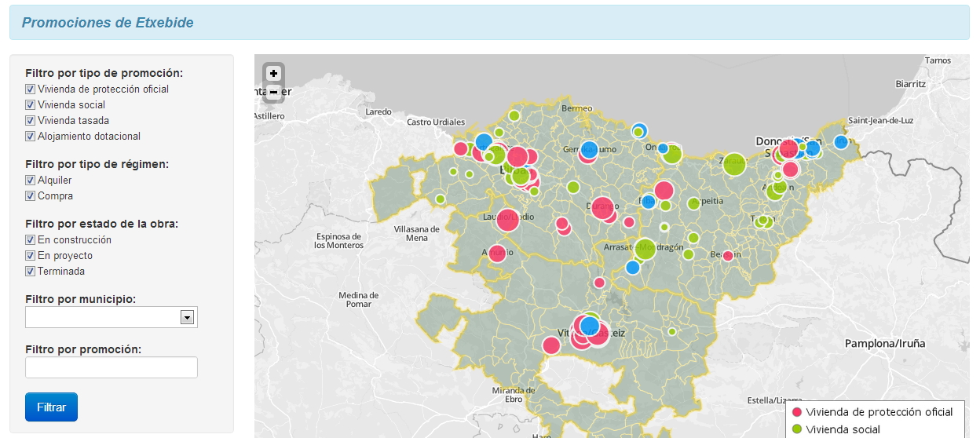Disable the Alquiler regime filter
The width and height of the screenshot is (980, 438).
(31, 181)
